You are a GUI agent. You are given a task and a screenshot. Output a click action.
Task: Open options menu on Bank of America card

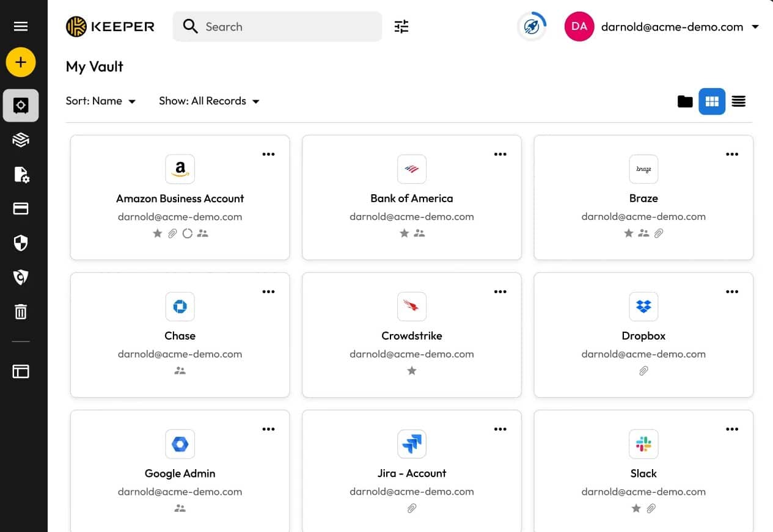500,154
